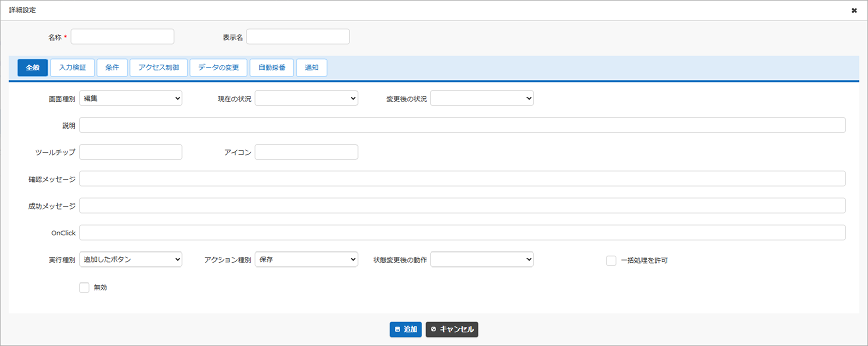Select the 条件 tab
The height and width of the screenshot is (346, 868).
pyautogui.click(x=112, y=68)
